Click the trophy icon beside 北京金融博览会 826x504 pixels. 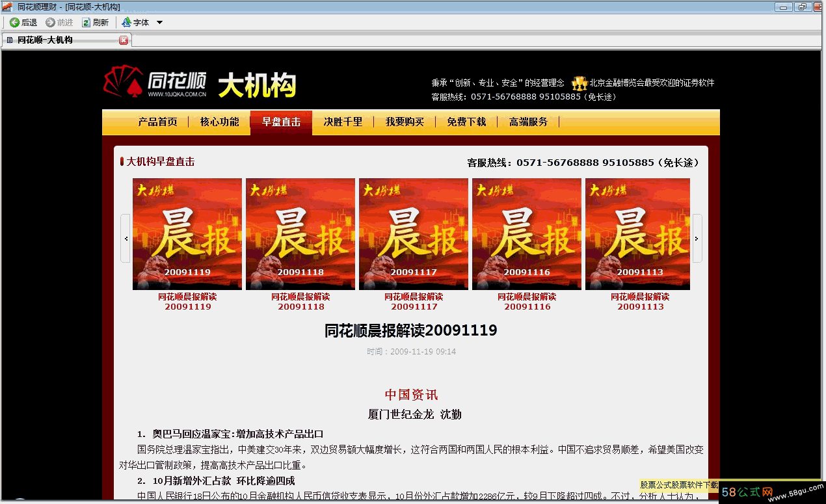[580, 83]
